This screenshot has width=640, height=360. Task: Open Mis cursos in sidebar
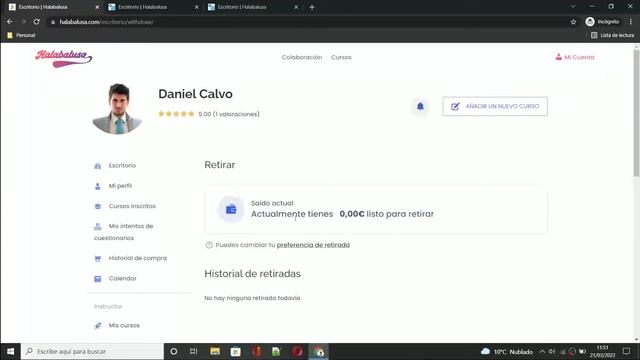coord(124,325)
